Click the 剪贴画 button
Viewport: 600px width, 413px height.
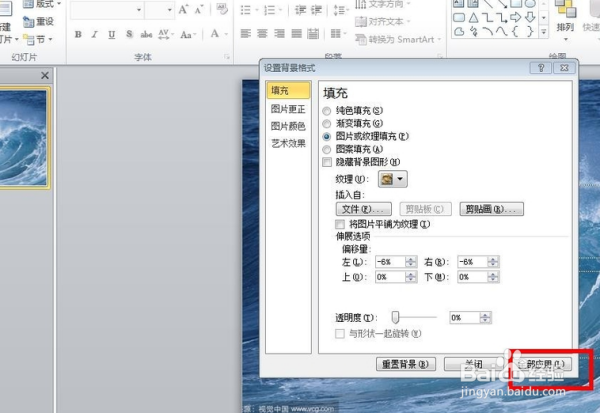[x=491, y=209]
